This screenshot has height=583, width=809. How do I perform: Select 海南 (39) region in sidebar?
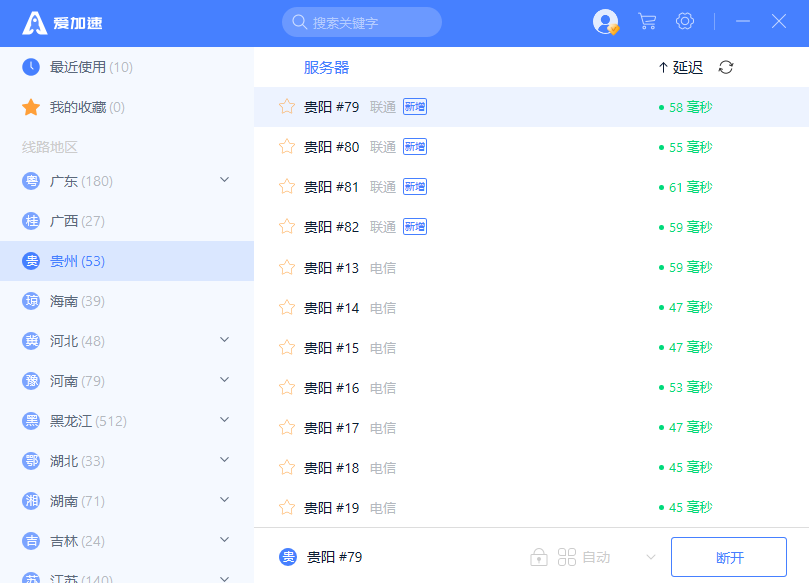[127, 301]
